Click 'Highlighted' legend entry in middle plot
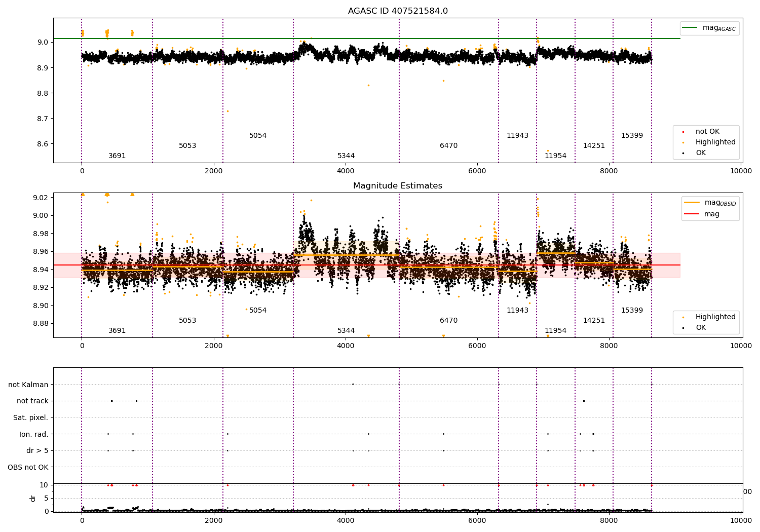760x532 pixels. pyautogui.click(x=709, y=317)
